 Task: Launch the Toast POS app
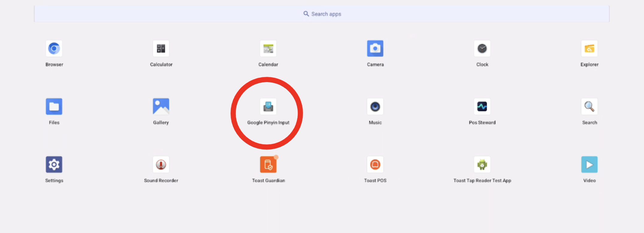[x=375, y=164]
